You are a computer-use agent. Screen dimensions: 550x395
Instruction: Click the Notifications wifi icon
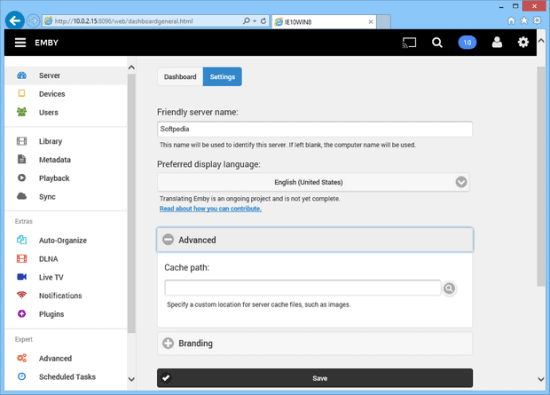click(x=22, y=295)
